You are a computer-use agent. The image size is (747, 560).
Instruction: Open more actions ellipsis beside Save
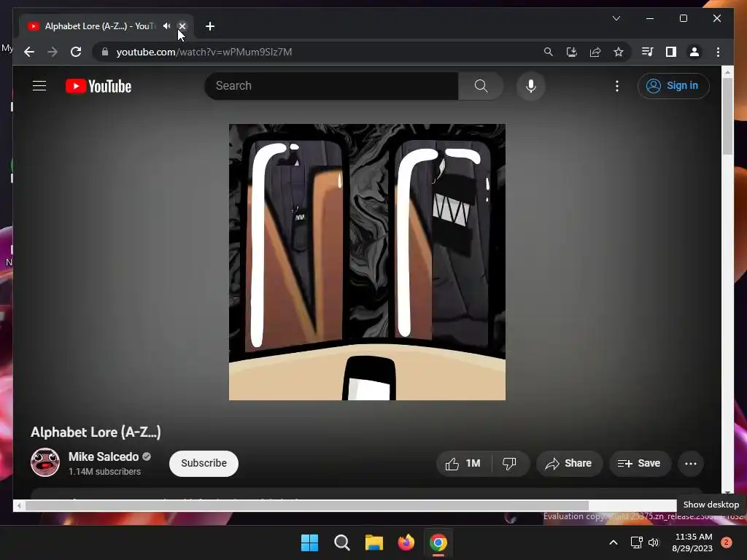[x=690, y=463]
